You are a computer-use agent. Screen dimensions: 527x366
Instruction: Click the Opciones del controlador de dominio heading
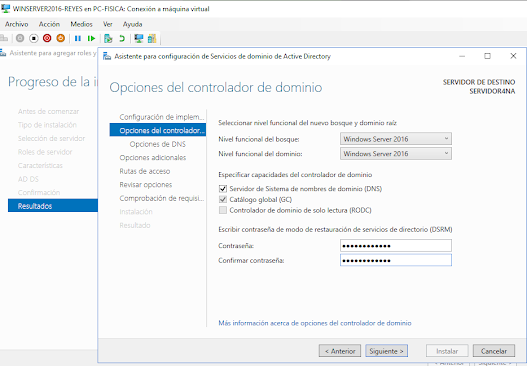[x=216, y=87]
